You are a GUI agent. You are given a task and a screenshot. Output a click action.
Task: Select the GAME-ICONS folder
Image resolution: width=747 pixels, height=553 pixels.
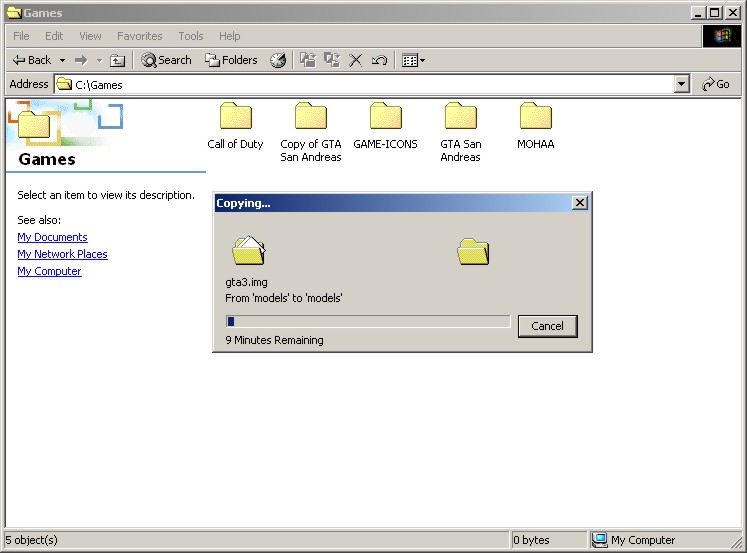[x=385, y=126]
